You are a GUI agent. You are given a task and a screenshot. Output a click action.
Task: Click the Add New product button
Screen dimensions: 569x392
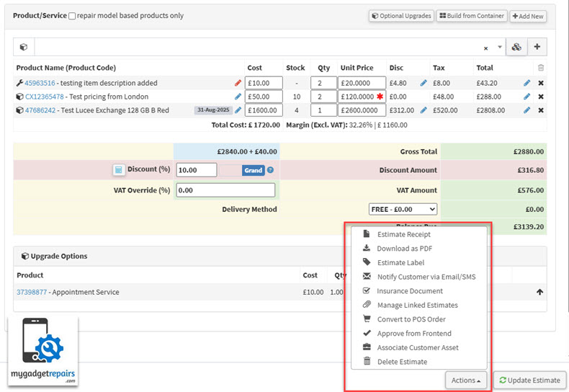[x=528, y=17]
